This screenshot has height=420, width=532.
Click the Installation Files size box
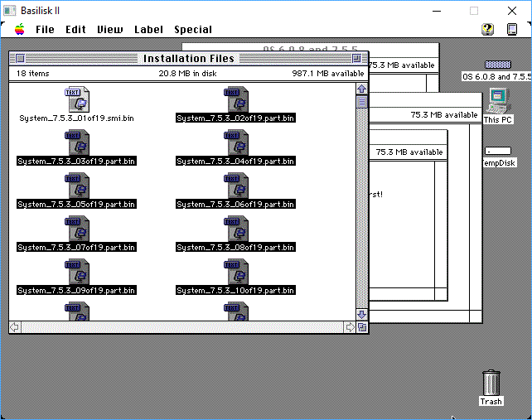tap(362, 327)
